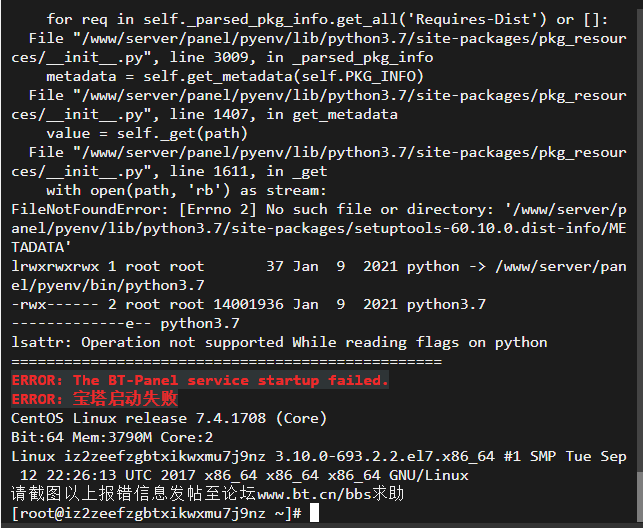Click the -rwx------ python3.7 file listing line
The width and height of the screenshot is (643, 528).
[x=249, y=305]
